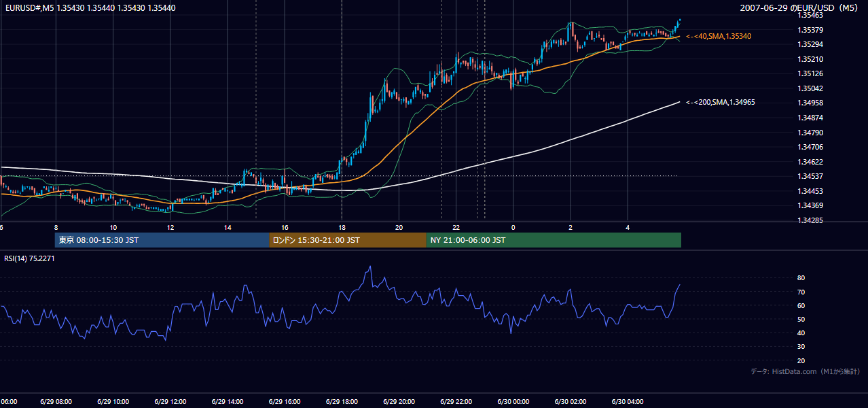The image size is (868, 408).
Task: Click the 6/30 04:00 time axis label
Action: [x=628, y=402]
